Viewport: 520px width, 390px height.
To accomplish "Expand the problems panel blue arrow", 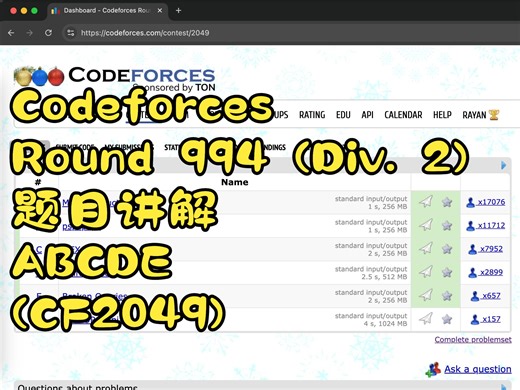I will click(504, 165).
